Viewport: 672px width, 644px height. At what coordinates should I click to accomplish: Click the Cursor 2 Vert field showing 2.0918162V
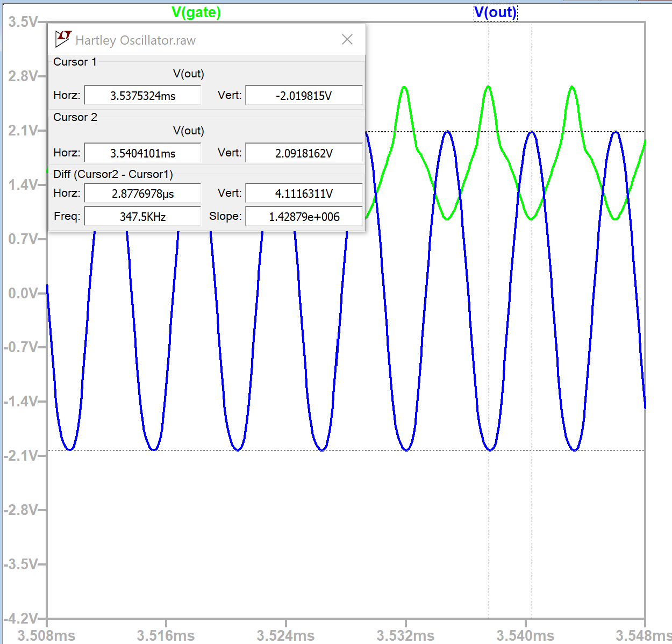(x=303, y=153)
